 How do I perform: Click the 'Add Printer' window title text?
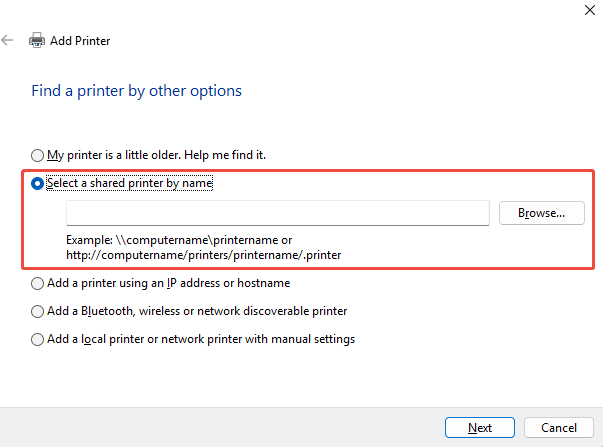[x=80, y=41]
